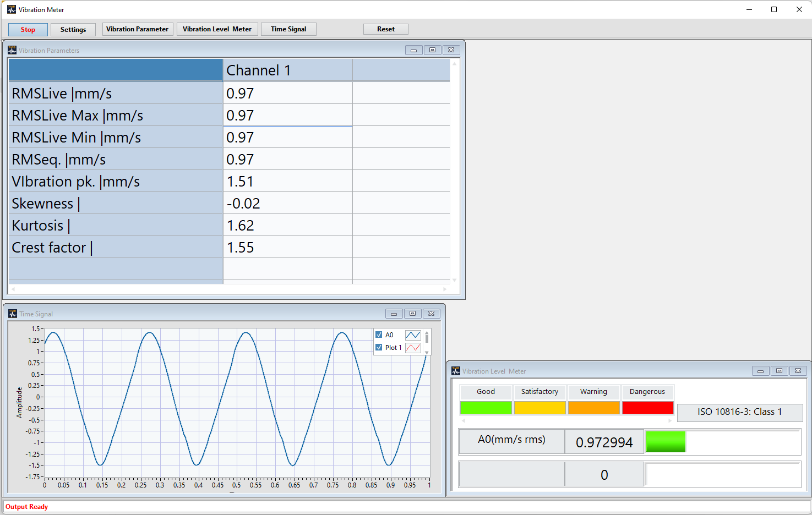This screenshot has width=812, height=515.
Task: Click the Good level header label
Action: coord(486,392)
